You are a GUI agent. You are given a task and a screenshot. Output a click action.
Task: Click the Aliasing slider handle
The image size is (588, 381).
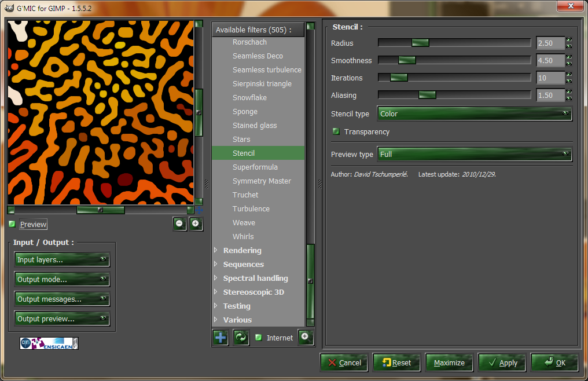[427, 95]
